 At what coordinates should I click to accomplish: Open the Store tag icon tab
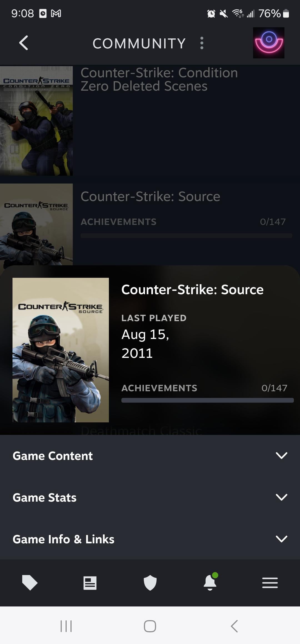30,583
